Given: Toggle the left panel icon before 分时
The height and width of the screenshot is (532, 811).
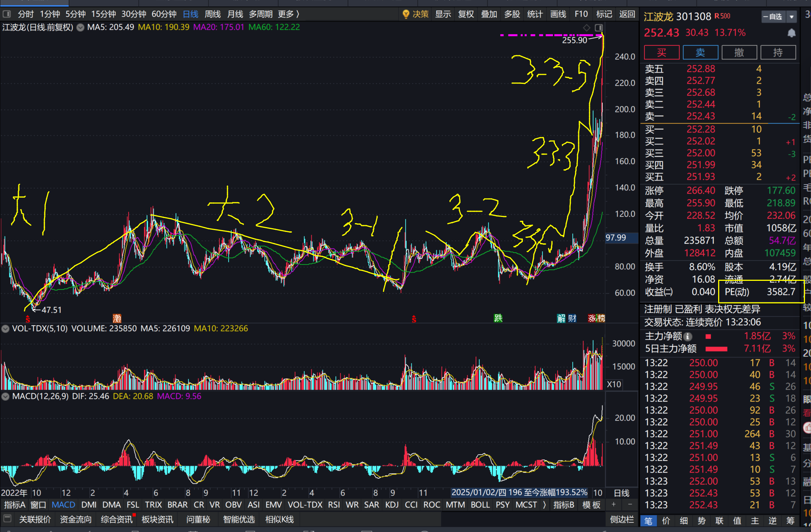Looking at the screenshot, I should (6, 14).
